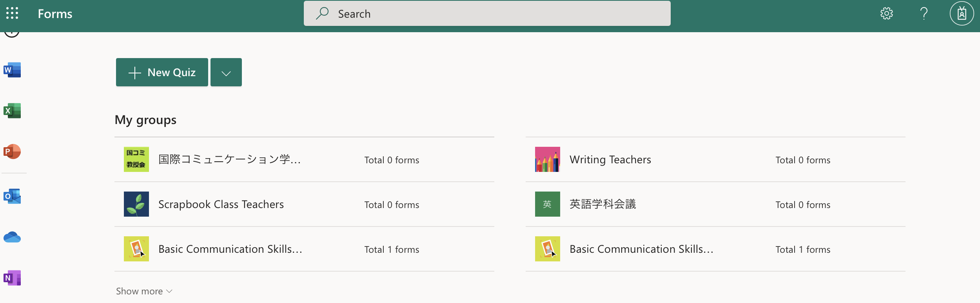Click the Forms title link
This screenshot has height=303, width=980.
tap(55, 14)
